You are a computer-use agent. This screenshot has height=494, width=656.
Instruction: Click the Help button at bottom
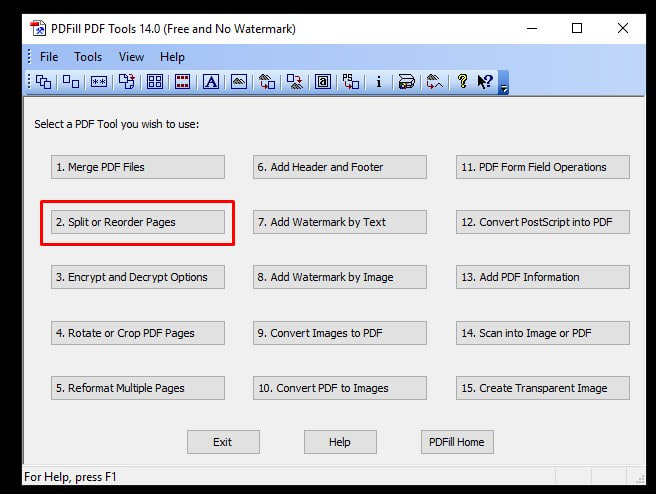pyautogui.click(x=340, y=442)
